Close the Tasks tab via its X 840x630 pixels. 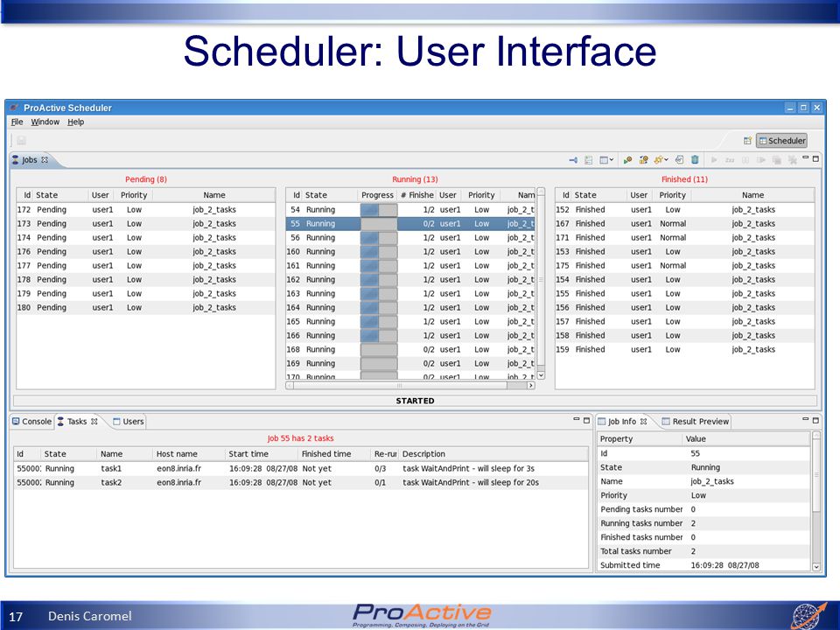click(x=94, y=421)
